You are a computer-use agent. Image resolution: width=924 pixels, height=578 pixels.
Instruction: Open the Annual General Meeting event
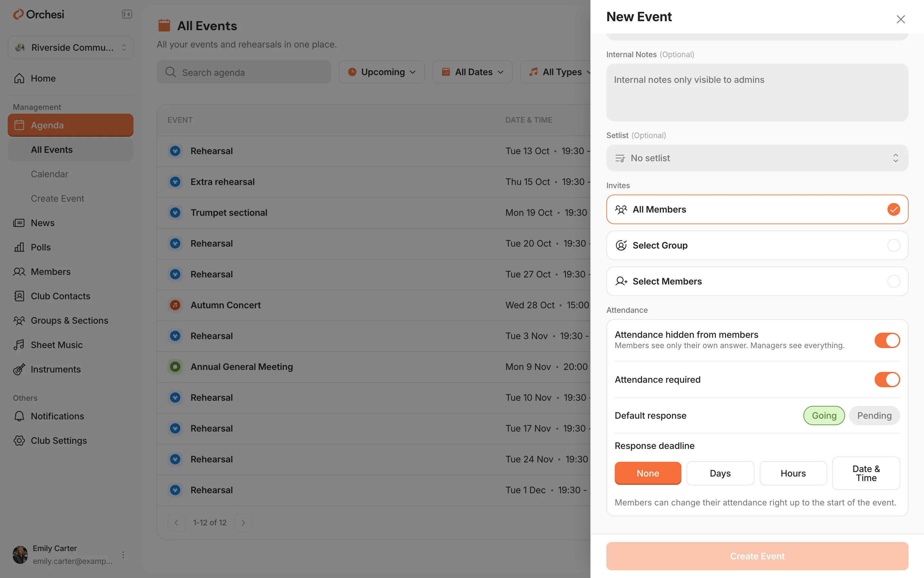point(374,367)
